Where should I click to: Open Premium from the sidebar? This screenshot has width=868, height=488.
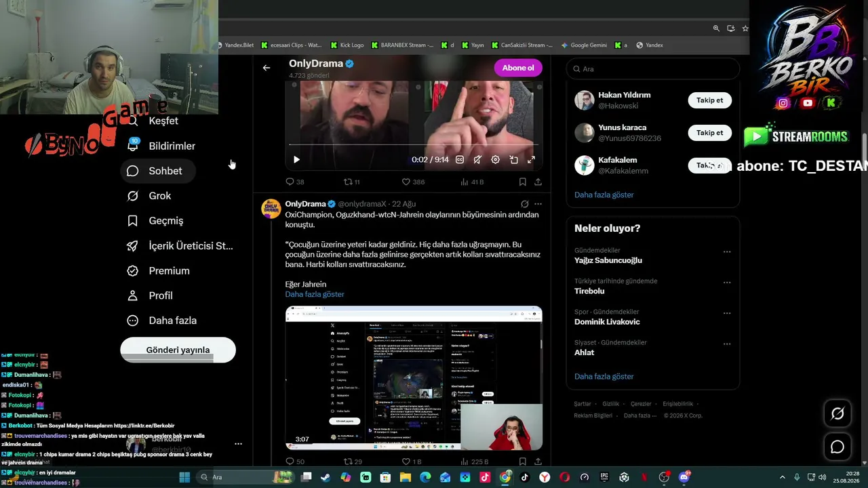pyautogui.click(x=160, y=270)
